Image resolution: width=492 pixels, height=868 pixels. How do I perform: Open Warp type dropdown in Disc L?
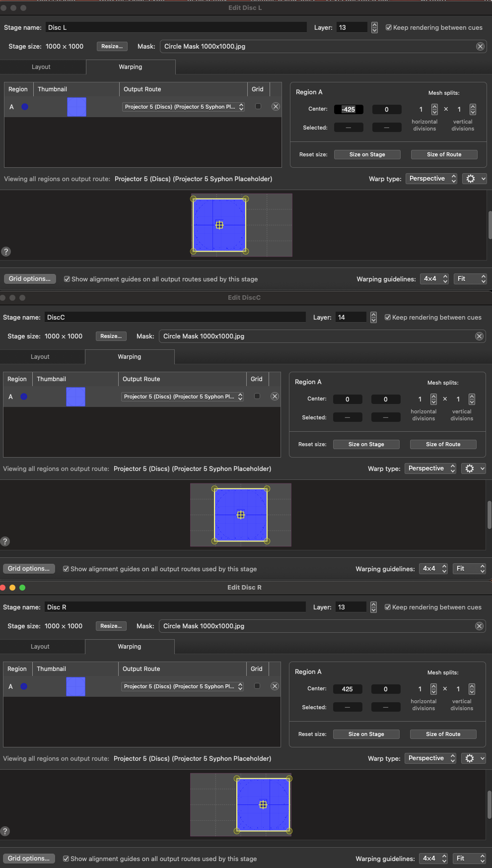[x=432, y=179]
